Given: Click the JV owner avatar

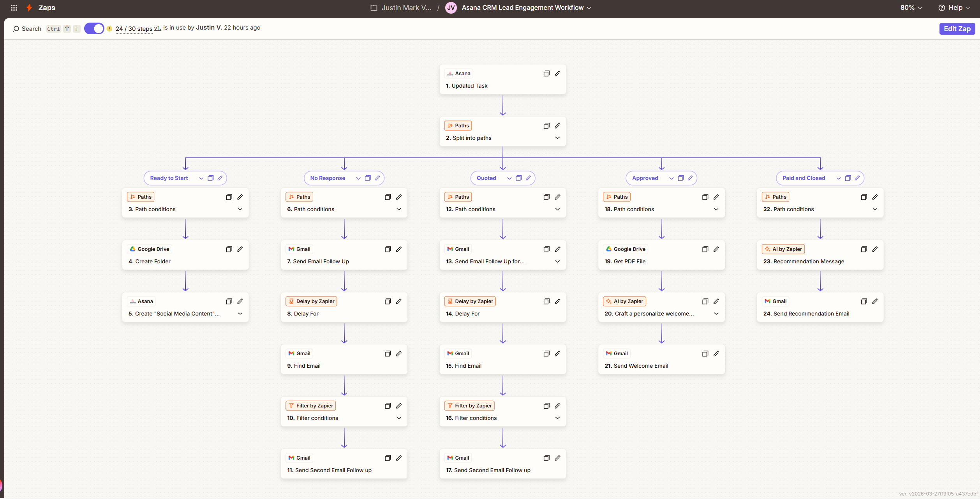Looking at the screenshot, I should (x=451, y=7).
